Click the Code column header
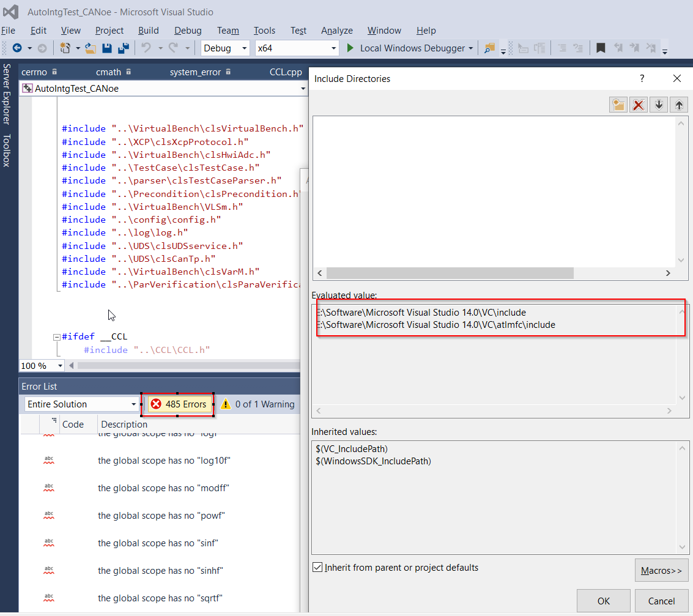The height and width of the screenshot is (616, 693). 73,424
